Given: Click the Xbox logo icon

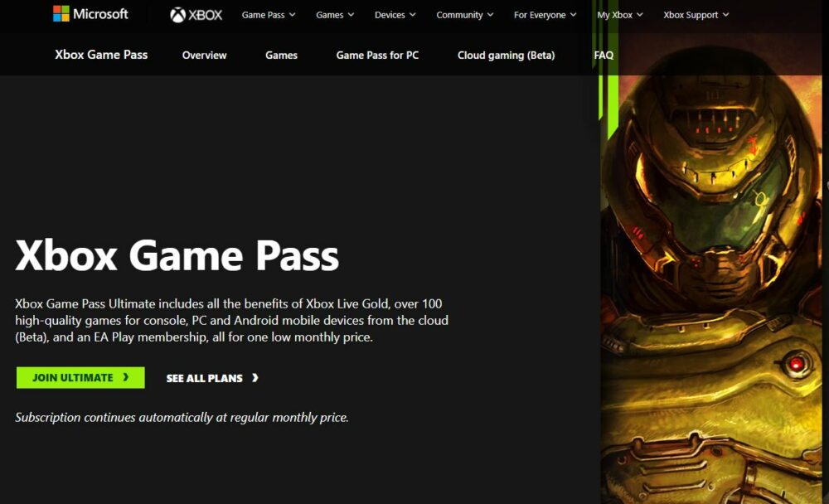Looking at the screenshot, I should [177, 15].
